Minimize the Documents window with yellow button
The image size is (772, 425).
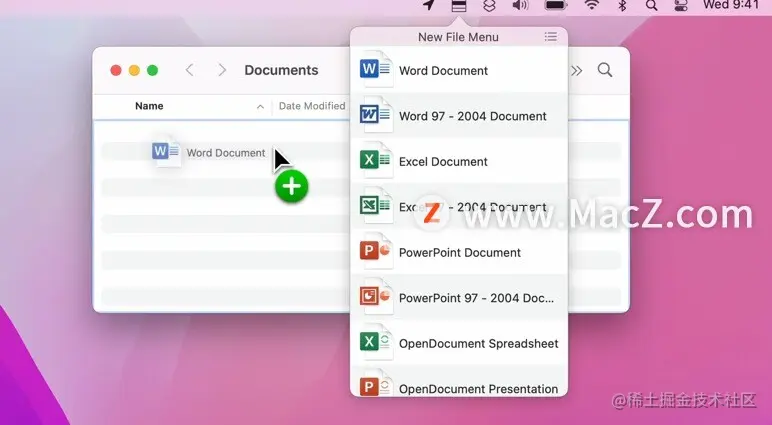click(x=134, y=70)
